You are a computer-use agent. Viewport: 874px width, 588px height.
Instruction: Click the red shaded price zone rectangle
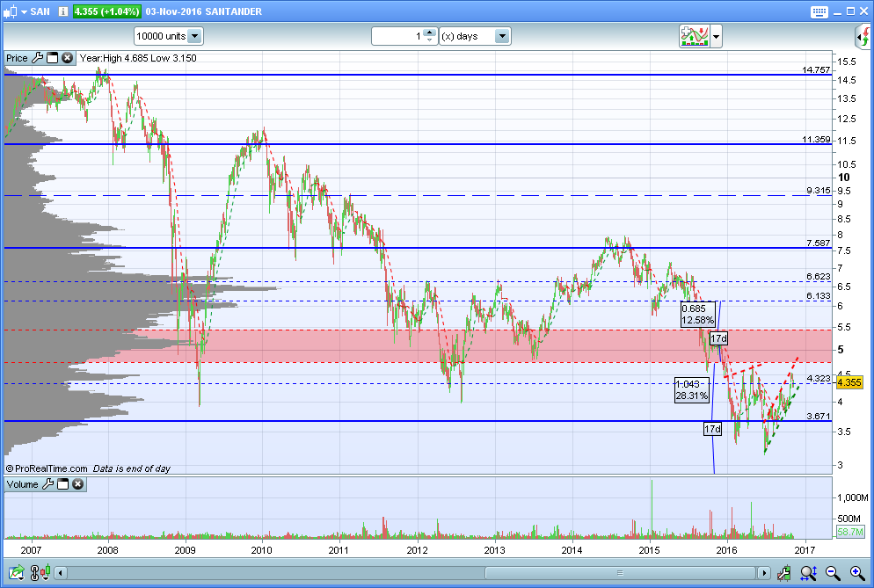pos(418,346)
